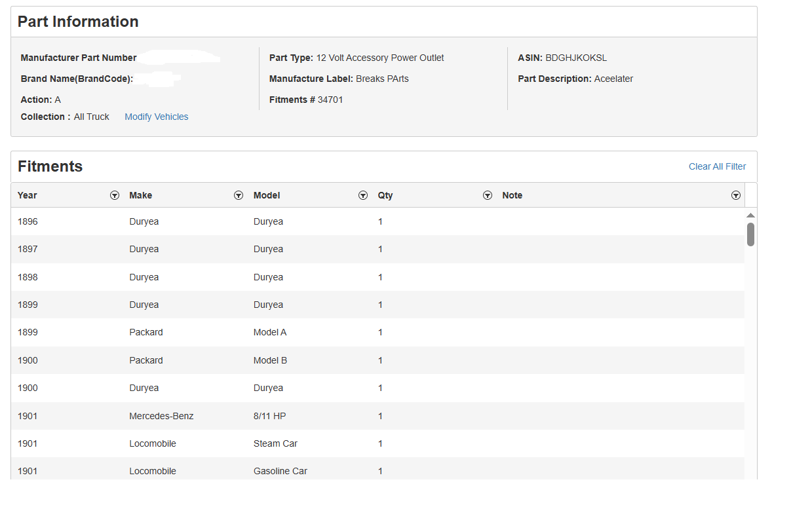This screenshot has height=505, width=812.
Task: Open the Year column filter icon
Action: point(115,195)
